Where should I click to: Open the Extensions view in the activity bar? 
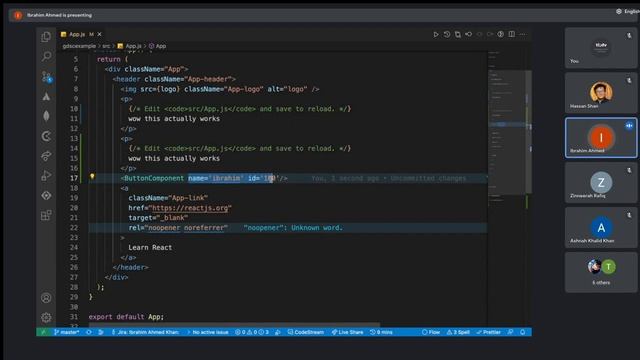[x=46, y=215]
